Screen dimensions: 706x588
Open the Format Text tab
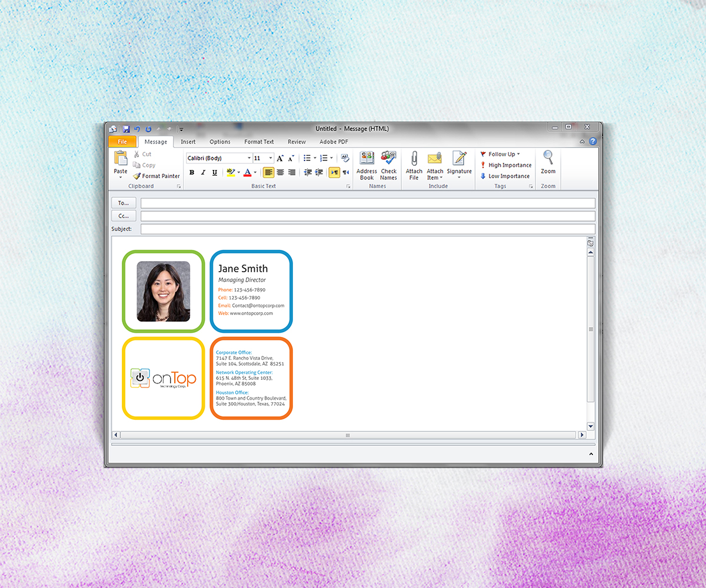click(x=259, y=142)
